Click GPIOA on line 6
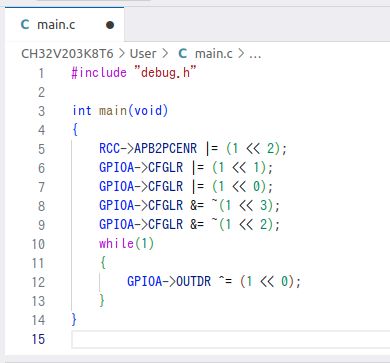Screen dimensions: 390x363 [116, 167]
